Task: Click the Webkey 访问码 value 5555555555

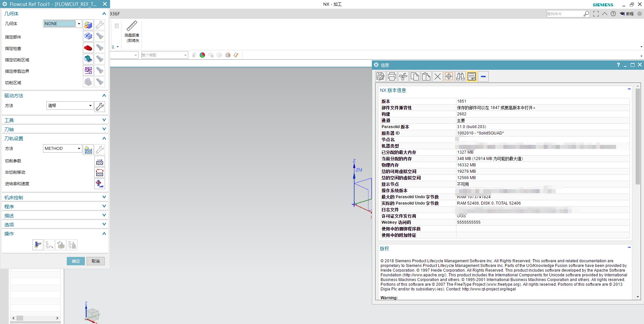Action: click(x=469, y=222)
